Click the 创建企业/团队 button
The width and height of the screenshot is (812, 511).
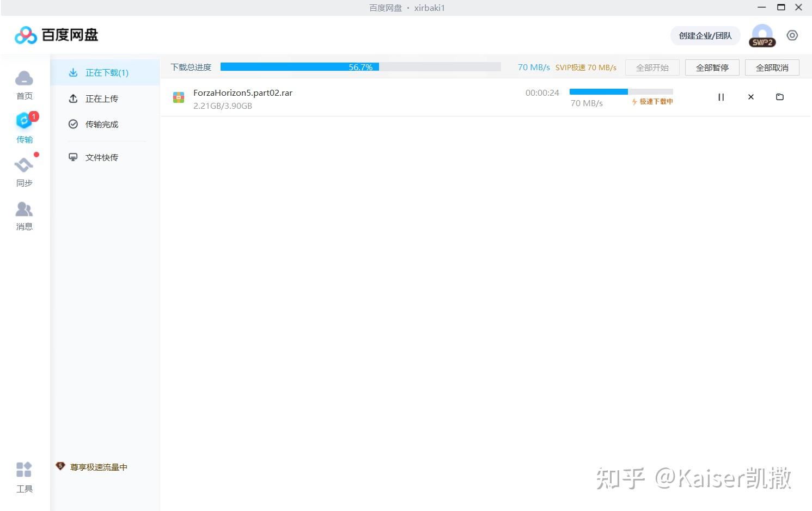coord(705,36)
